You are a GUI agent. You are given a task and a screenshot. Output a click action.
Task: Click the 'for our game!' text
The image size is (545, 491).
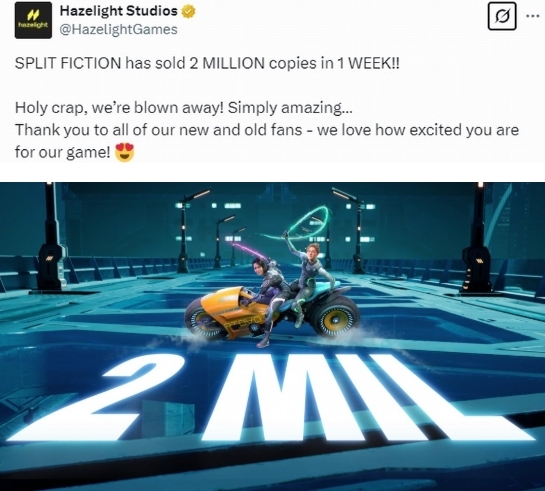coord(63,152)
